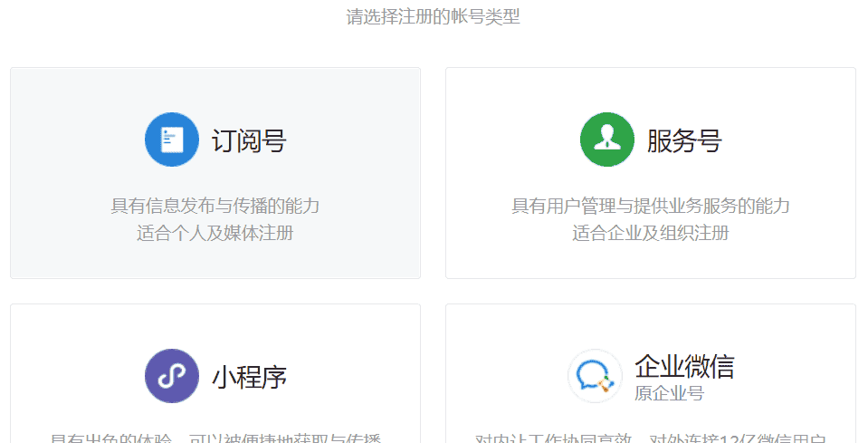Screen dimensions: 868x443
Task: Select the 小程序 account type title
Action: (249, 377)
